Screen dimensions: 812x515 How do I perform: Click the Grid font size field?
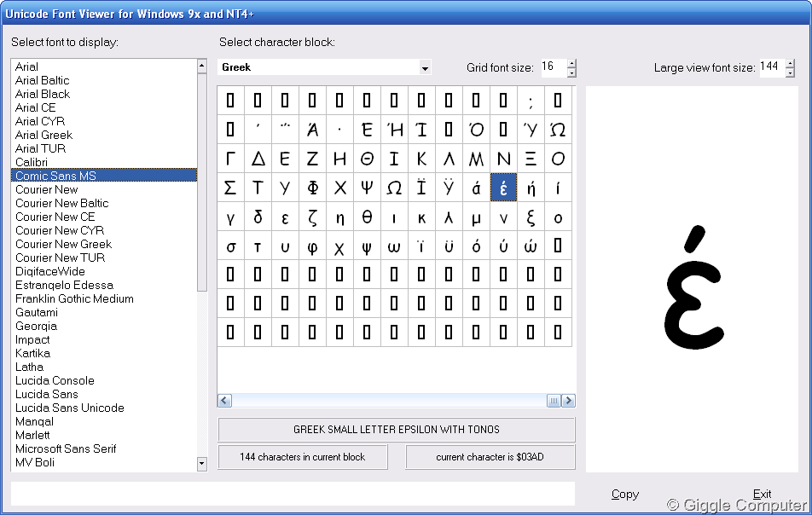(554, 68)
